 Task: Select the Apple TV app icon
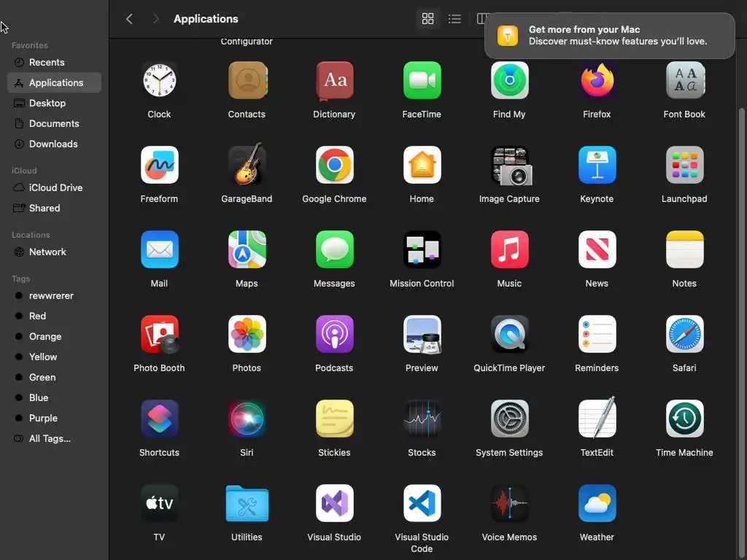(x=159, y=503)
